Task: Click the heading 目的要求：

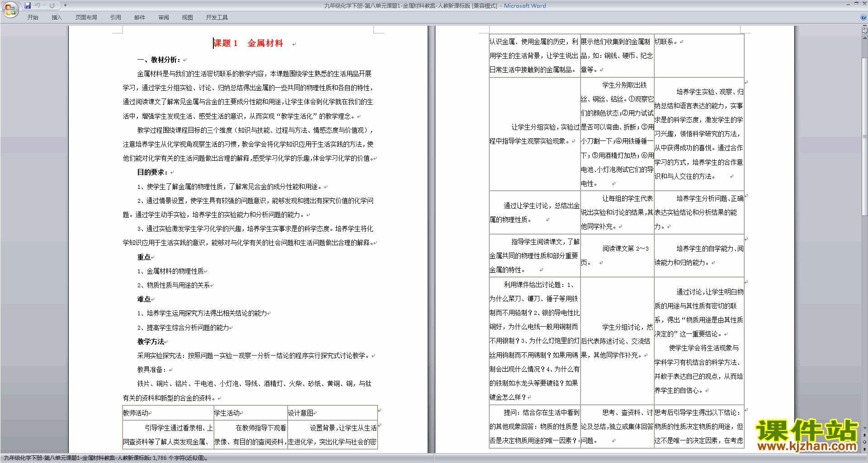Action: pos(153,172)
